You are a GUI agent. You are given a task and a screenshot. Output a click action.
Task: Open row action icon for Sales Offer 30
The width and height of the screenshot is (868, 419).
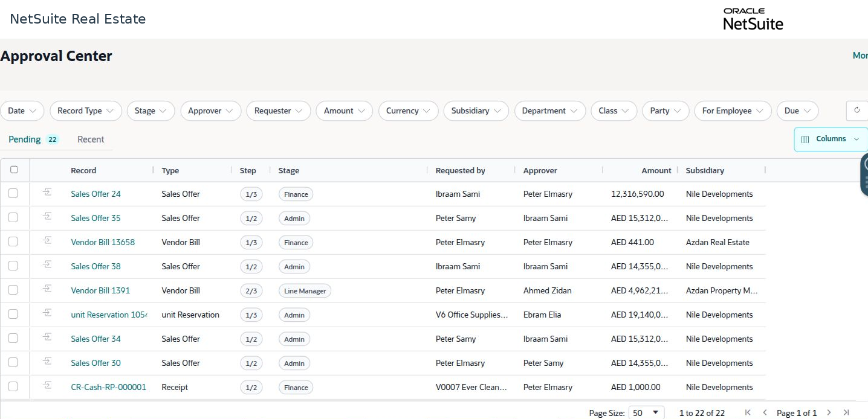point(47,362)
